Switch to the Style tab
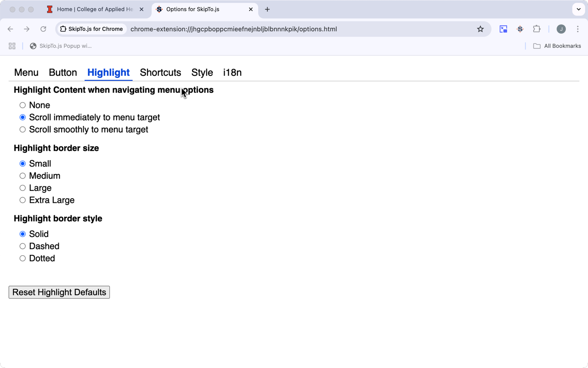Image resolution: width=588 pixels, height=368 pixels. (x=202, y=73)
